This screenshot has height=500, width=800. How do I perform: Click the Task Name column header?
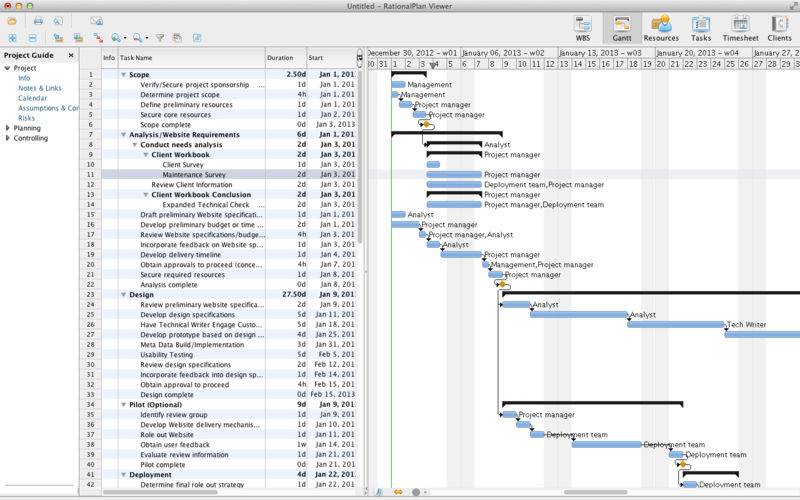tap(191, 58)
